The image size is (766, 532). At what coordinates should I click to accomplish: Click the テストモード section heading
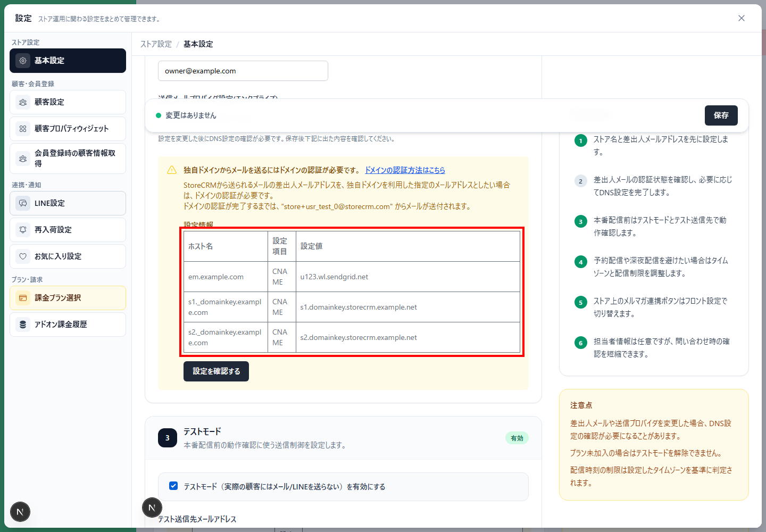[x=202, y=431]
